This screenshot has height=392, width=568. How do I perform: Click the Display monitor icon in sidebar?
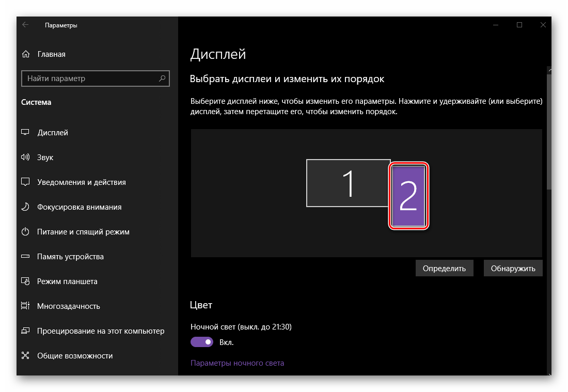[25, 132]
